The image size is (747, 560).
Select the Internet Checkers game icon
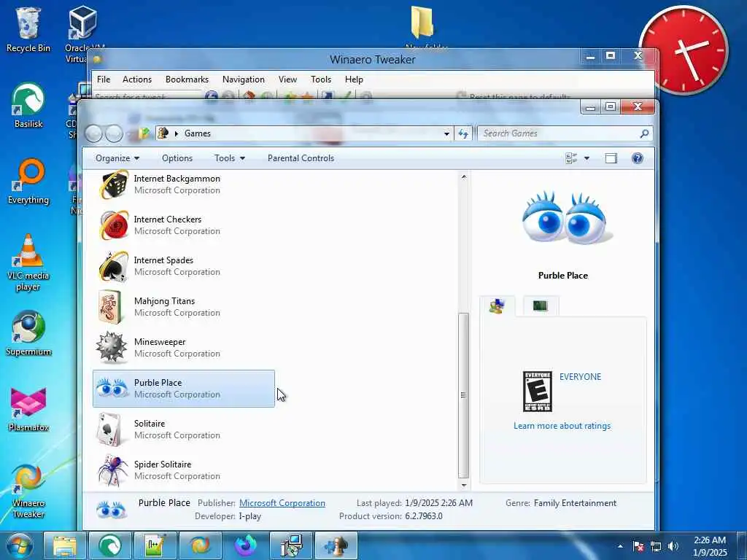click(113, 225)
